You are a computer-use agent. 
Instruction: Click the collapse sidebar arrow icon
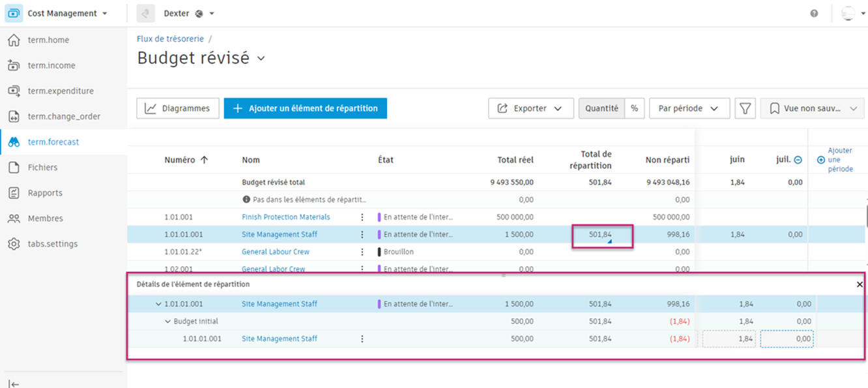point(14,384)
